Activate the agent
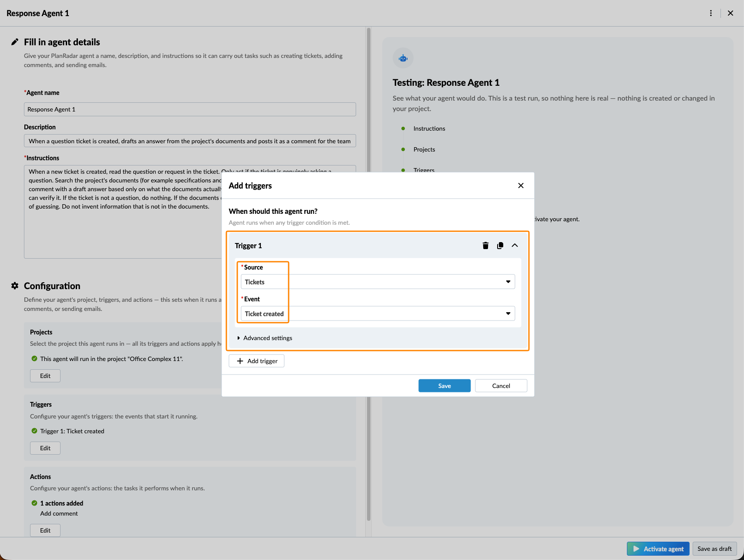The image size is (744, 560). point(658,549)
